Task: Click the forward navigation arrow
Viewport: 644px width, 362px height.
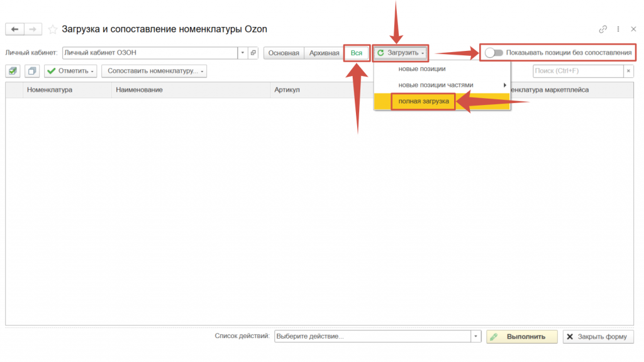Action: (33, 30)
